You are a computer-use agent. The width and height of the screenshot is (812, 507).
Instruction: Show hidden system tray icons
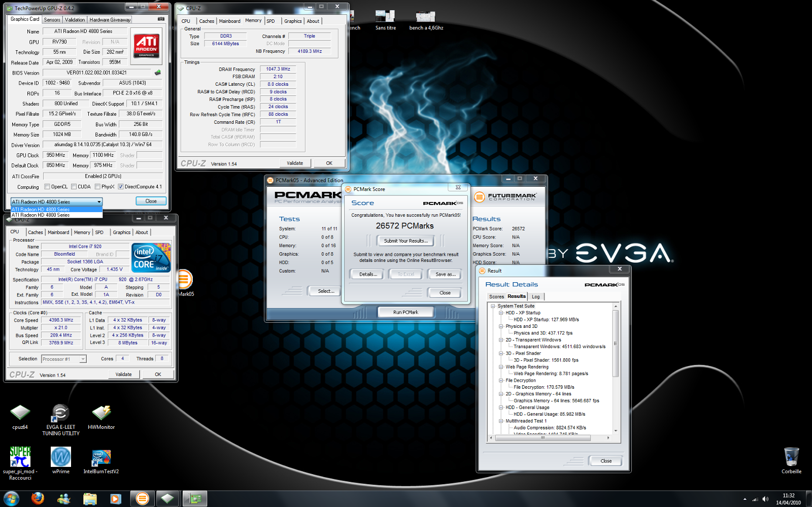(745, 499)
